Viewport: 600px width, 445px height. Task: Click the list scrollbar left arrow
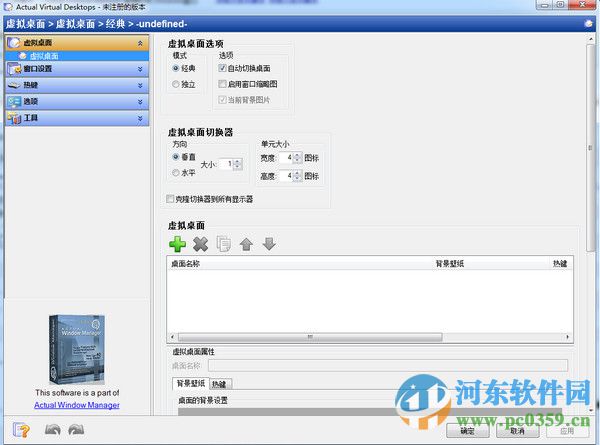(173, 337)
